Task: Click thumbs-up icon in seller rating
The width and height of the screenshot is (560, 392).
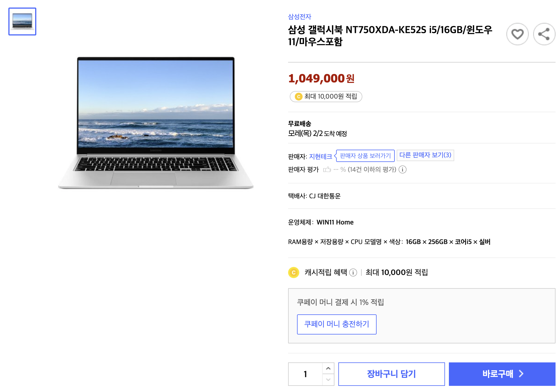Action: [x=327, y=169]
